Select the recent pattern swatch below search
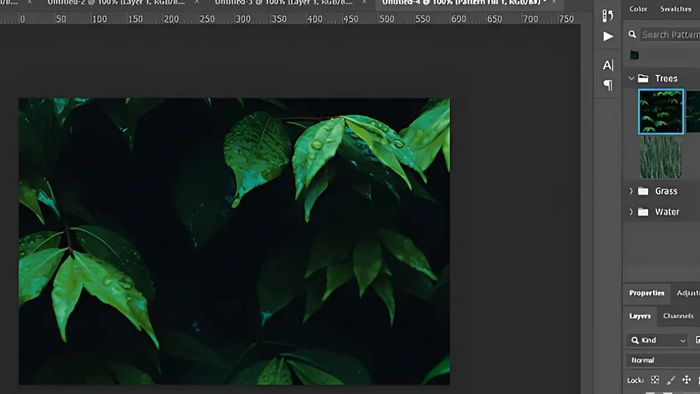 (x=634, y=55)
